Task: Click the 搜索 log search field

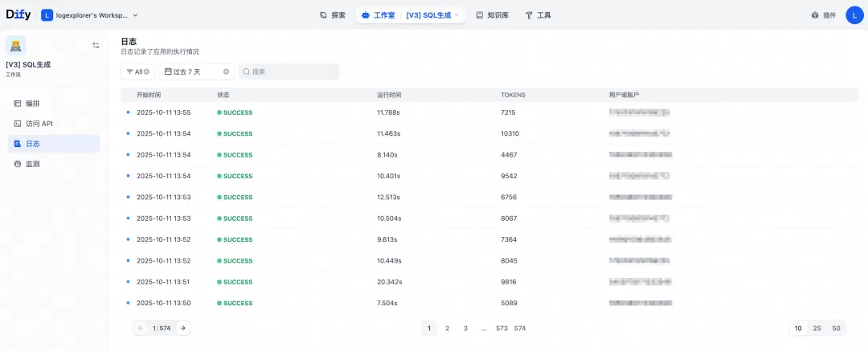Action: pyautogui.click(x=289, y=71)
